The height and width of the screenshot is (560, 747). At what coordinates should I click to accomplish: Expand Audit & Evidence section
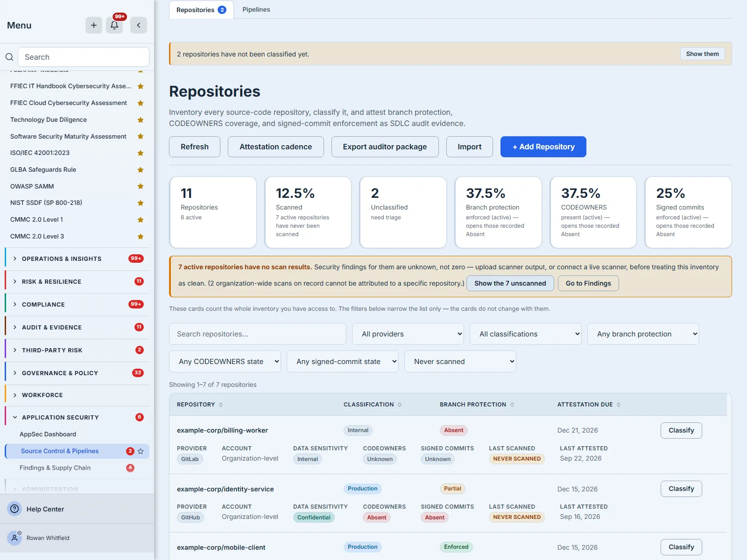[78, 327]
